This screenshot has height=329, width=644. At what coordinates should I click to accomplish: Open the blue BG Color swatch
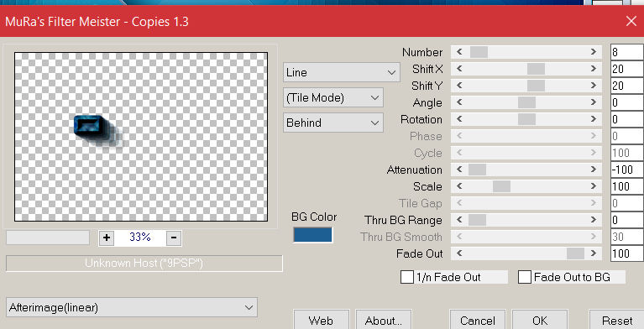point(312,235)
